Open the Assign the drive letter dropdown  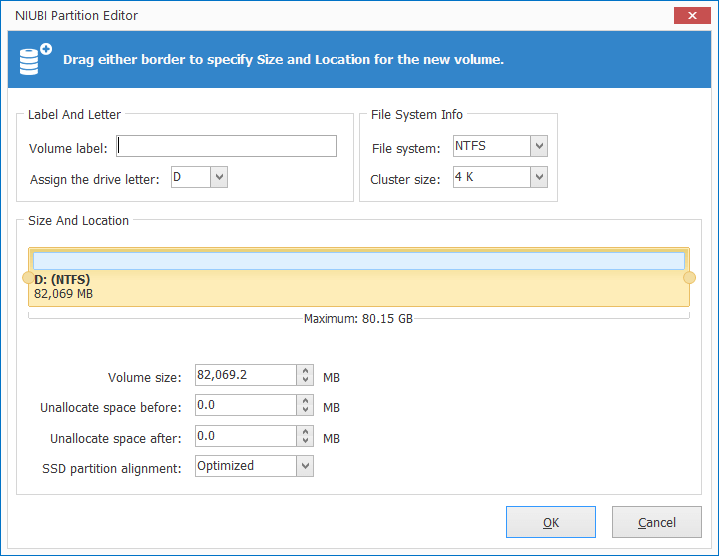(x=219, y=177)
